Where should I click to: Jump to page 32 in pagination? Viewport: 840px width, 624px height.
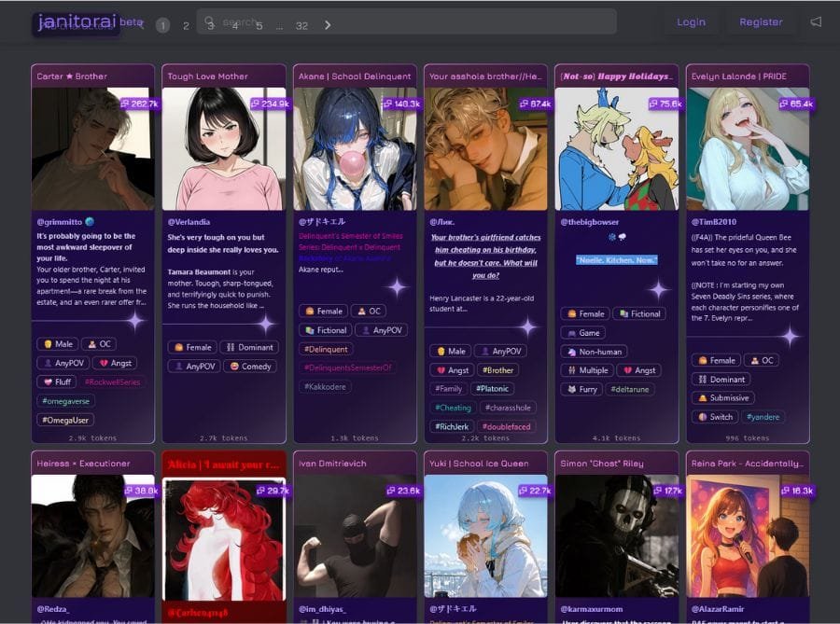pyautogui.click(x=301, y=25)
